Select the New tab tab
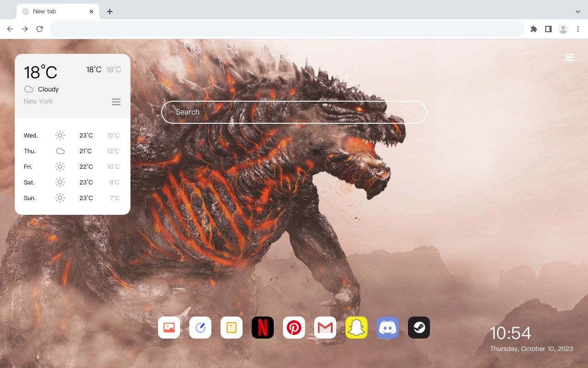The width and height of the screenshot is (588, 368). (58, 11)
